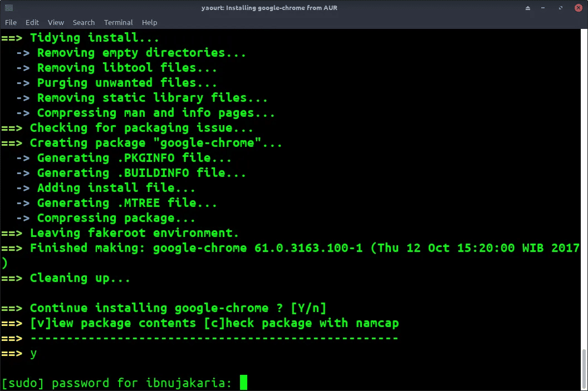Click the window title 'yaourt: Installing google-chrome from AUR'
This screenshot has height=391, width=588.
pos(269,8)
